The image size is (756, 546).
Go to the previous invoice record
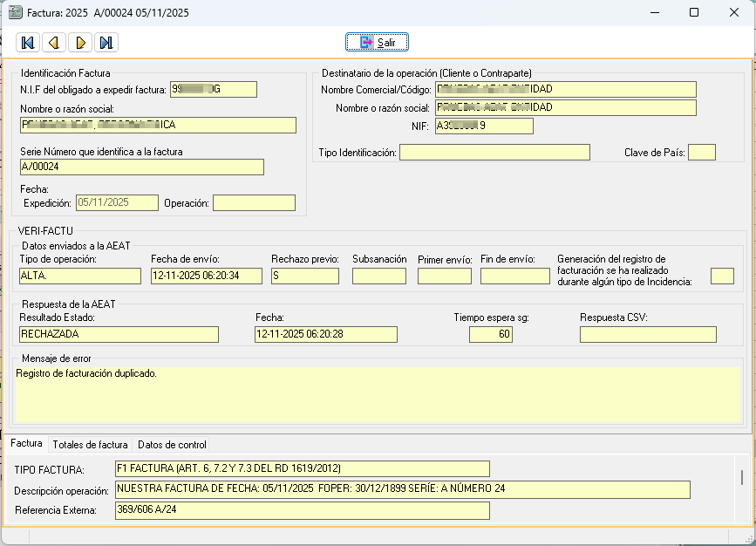54,43
